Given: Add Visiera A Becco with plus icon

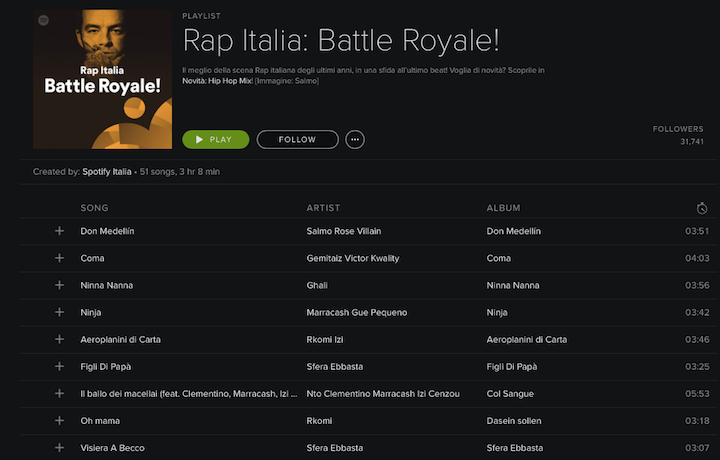Looking at the screenshot, I should (59, 447).
